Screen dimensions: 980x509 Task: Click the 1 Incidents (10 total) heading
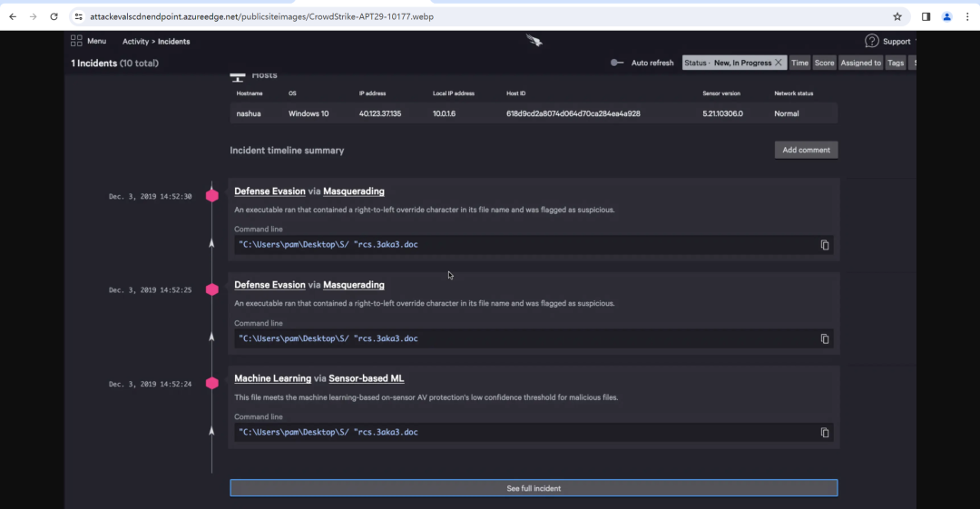[114, 64]
